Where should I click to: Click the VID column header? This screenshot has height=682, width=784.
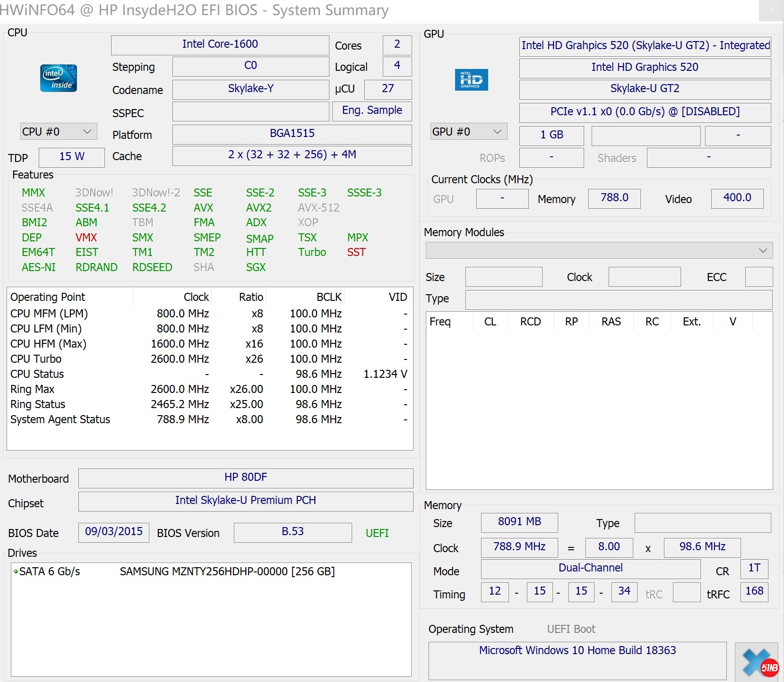point(397,297)
